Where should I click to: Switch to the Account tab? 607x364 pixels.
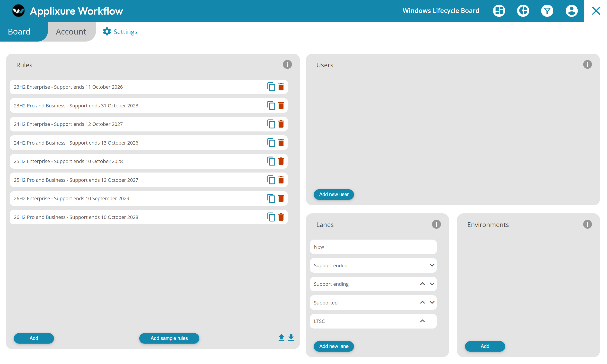click(71, 31)
